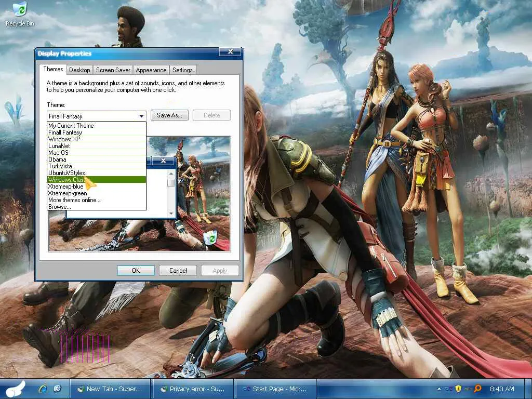Choose Xtremexp-blue theme
The width and height of the screenshot is (532, 399).
[x=96, y=187]
